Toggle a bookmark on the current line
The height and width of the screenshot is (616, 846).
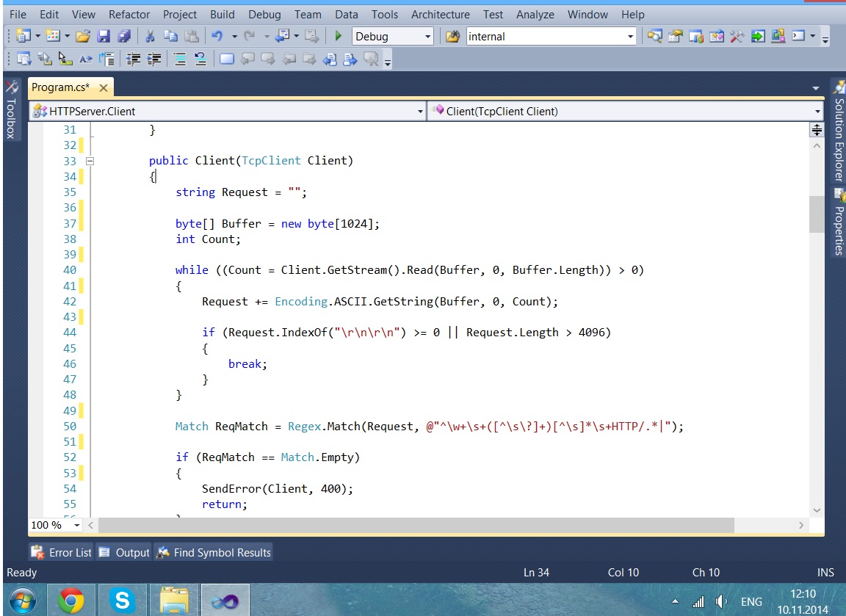point(227,59)
